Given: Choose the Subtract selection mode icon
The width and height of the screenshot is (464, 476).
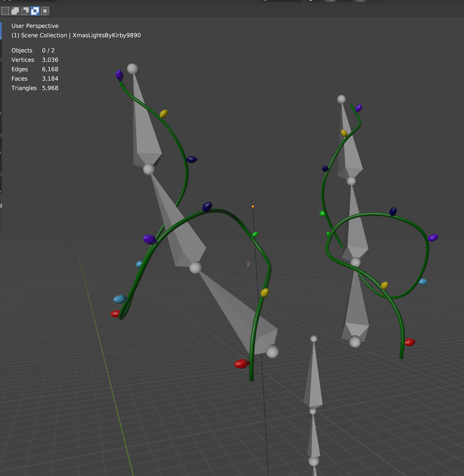Looking at the screenshot, I should tap(25, 11).
